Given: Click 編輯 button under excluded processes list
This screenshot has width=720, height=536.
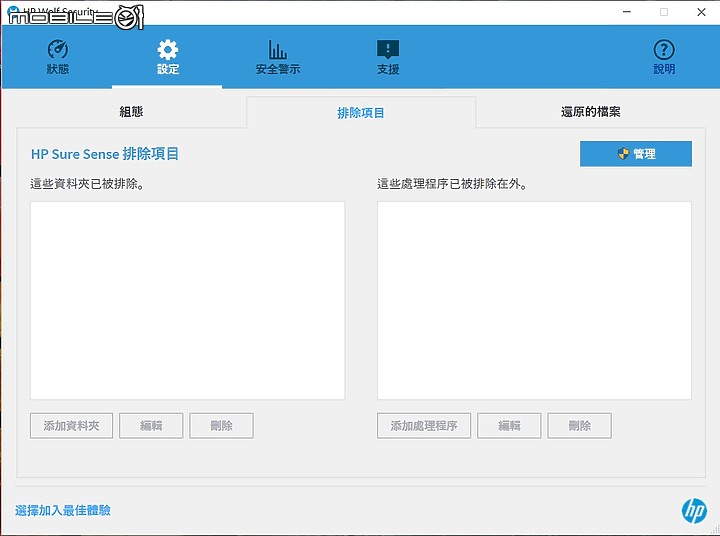Looking at the screenshot, I should point(509,426).
